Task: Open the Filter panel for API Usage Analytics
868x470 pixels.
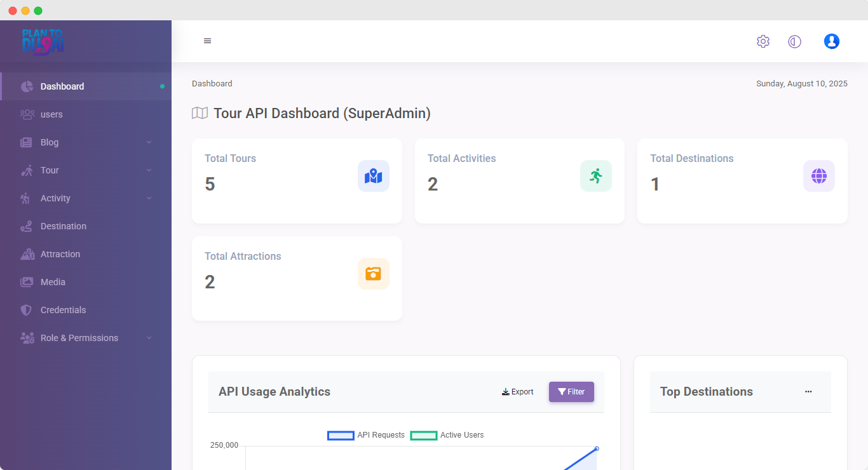Action: [x=571, y=392]
